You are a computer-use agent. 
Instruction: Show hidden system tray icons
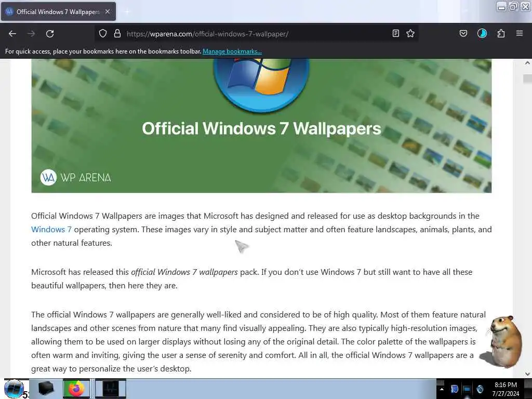pos(442,389)
